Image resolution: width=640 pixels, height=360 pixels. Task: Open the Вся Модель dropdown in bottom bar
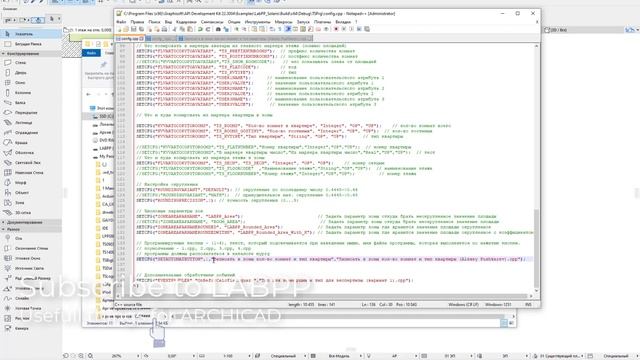click(362, 356)
